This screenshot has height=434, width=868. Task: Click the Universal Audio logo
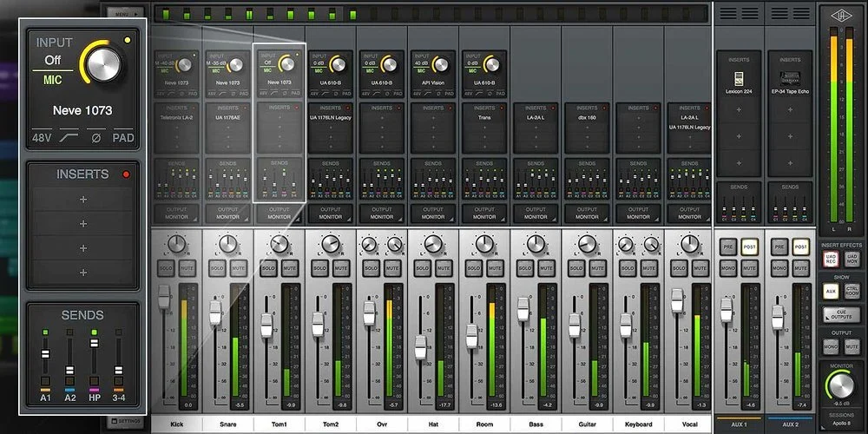[841, 16]
